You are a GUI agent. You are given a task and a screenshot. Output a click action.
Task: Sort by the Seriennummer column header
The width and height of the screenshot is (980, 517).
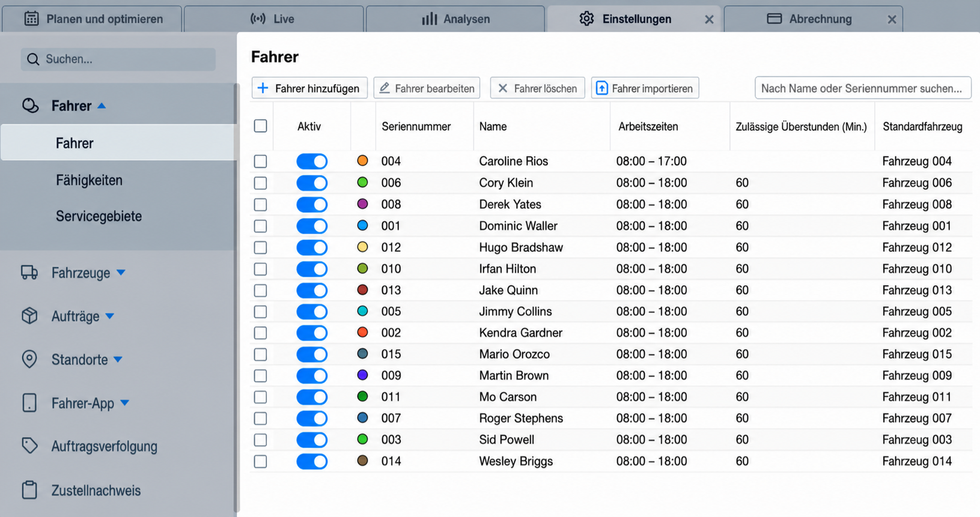pos(416,127)
